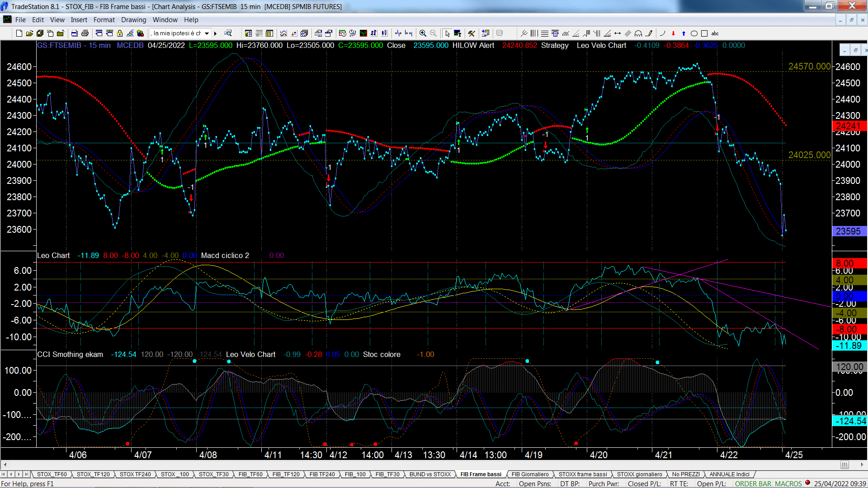Image resolution: width=868 pixels, height=488 pixels.
Task: Switch to the FIB_TF60 tab
Action: tap(250, 474)
